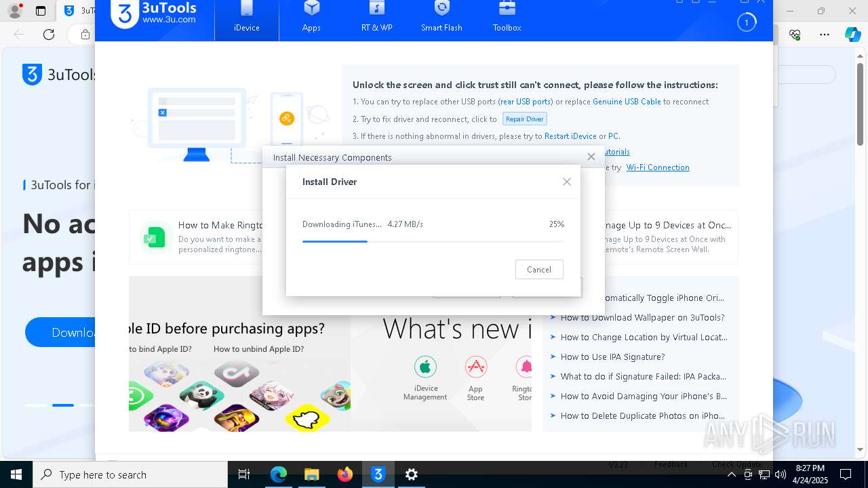Open the notification center icon
The width and height of the screenshot is (868, 488).
(846, 474)
